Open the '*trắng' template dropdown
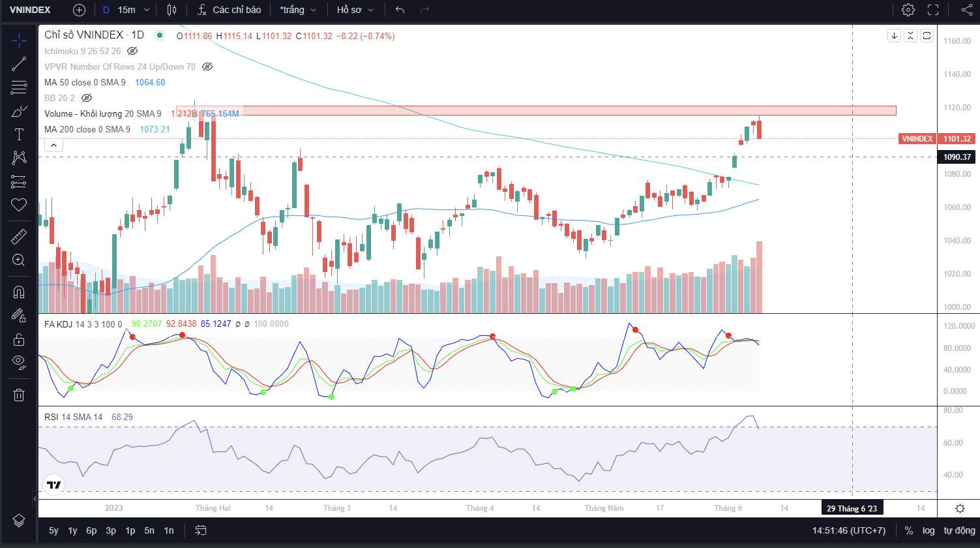This screenshot has height=548, width=980. [x=297, y=10]
